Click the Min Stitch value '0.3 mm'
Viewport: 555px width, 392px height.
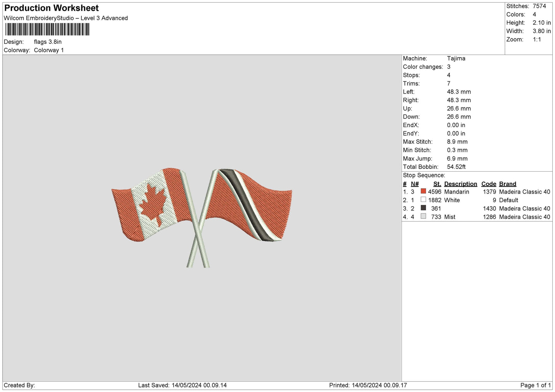[457, 150]
